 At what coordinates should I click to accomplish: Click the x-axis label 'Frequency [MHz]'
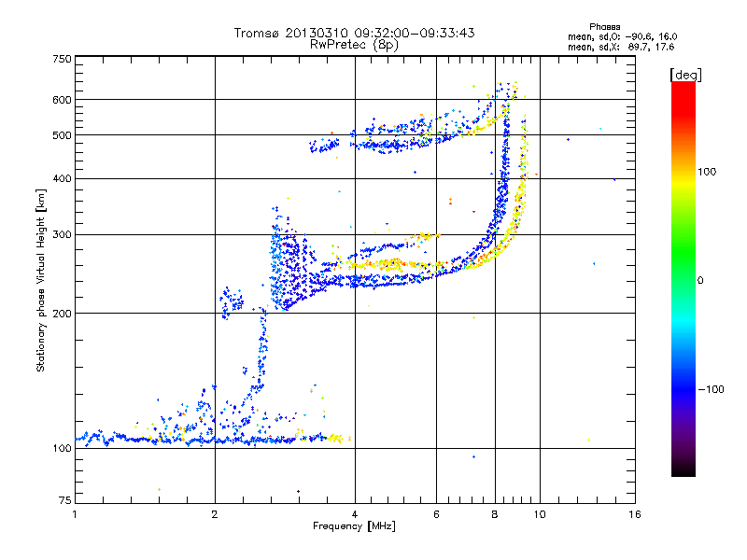(354, 526)
